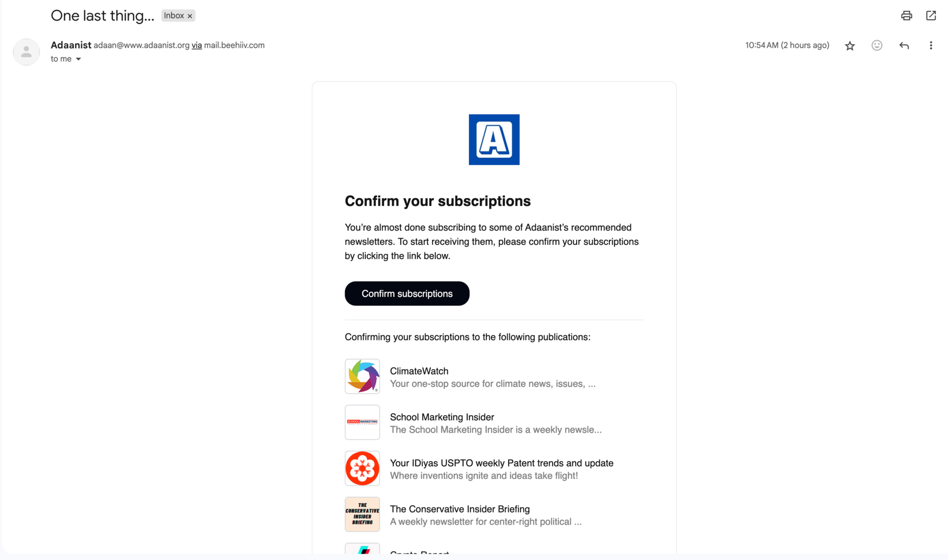The width and height of the screenshot is (948, 560).
Task: Click 'Where inventions ignite and ideas take flight!' text
Action: (484, 476)
